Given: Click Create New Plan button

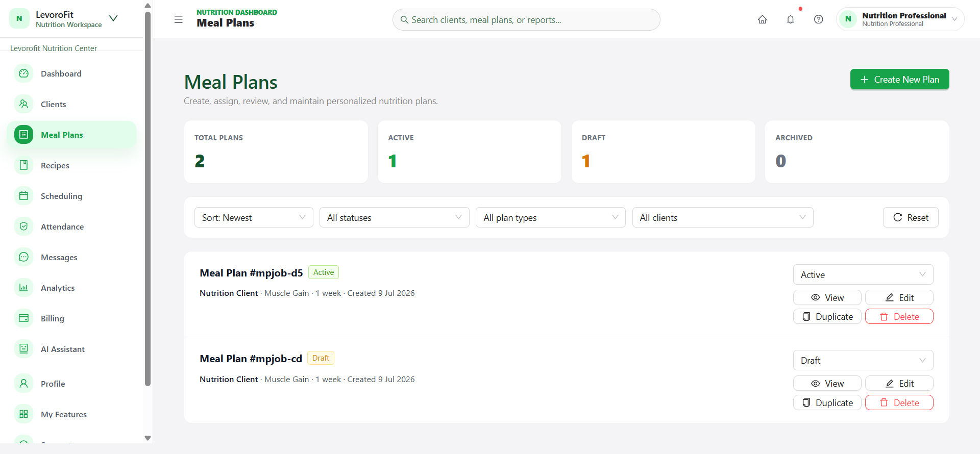Looking at the screenshot, I should pyautogui.click(x=899, y=79).
